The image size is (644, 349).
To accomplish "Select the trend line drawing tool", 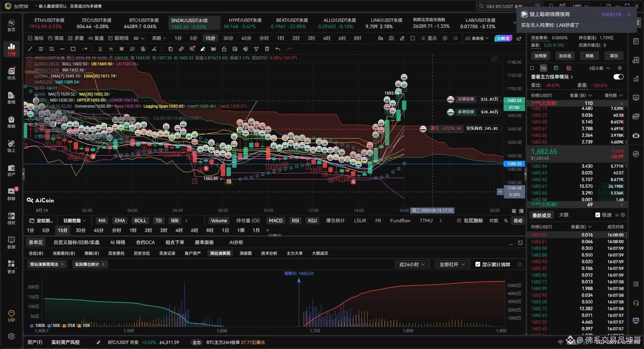I will pos(30,49).
